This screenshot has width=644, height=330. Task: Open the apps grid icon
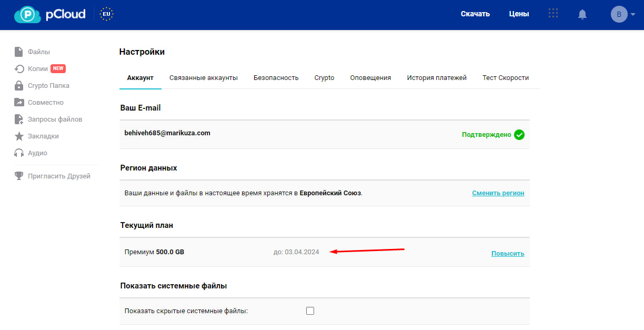click(553, 14)
